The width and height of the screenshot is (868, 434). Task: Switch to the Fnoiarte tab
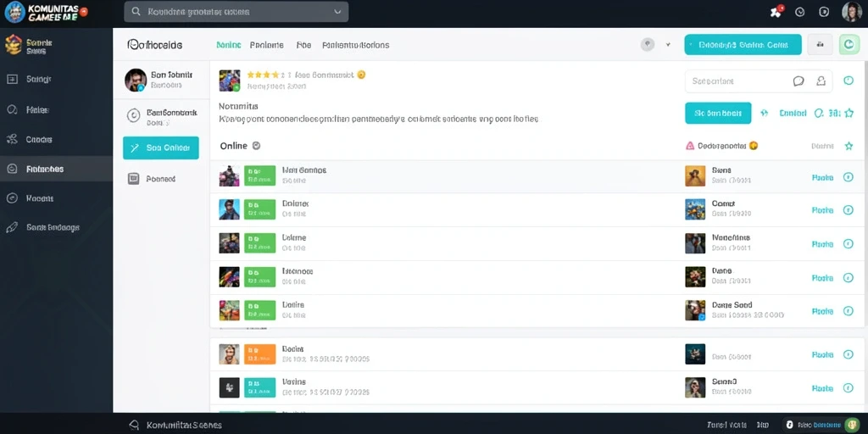(x=267, y=45)
